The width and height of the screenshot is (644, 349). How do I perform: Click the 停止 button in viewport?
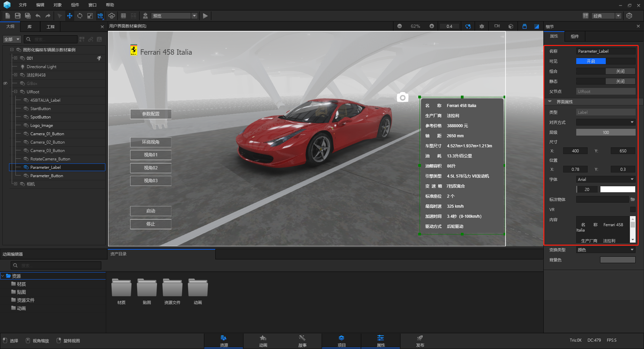coord(151,224)
